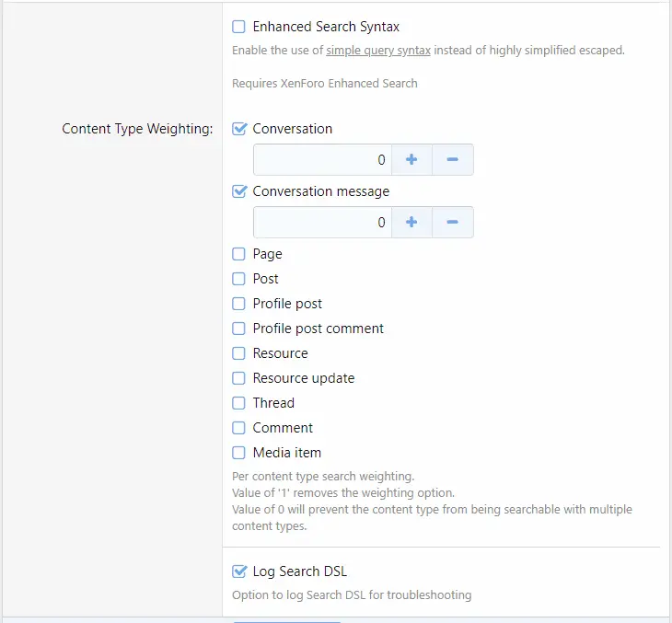
Task: Check the Comment checkbox
Action: click(239, 428)
